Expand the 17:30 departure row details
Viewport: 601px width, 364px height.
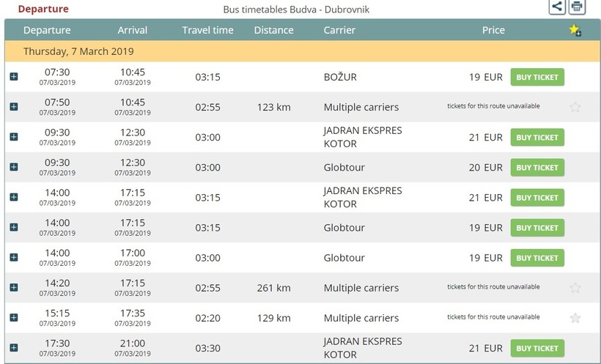point(14,348)
